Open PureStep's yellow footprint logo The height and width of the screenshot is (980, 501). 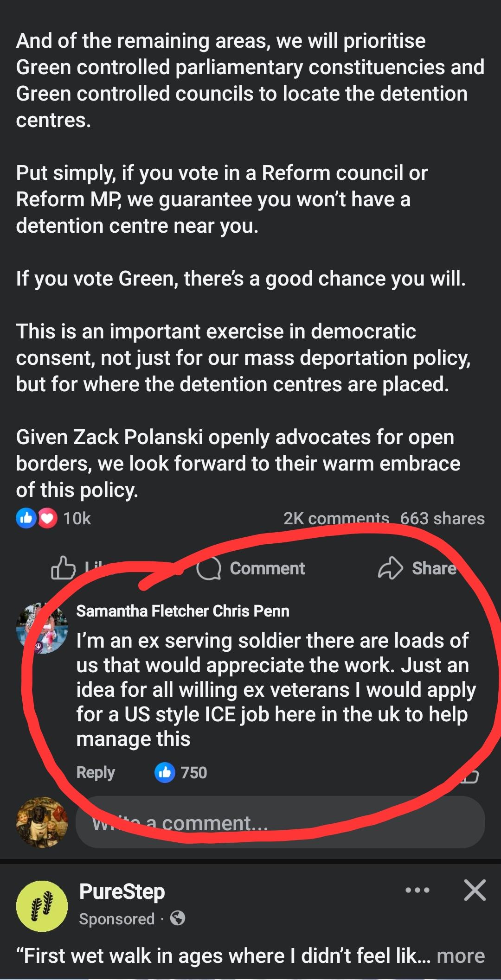42,906
